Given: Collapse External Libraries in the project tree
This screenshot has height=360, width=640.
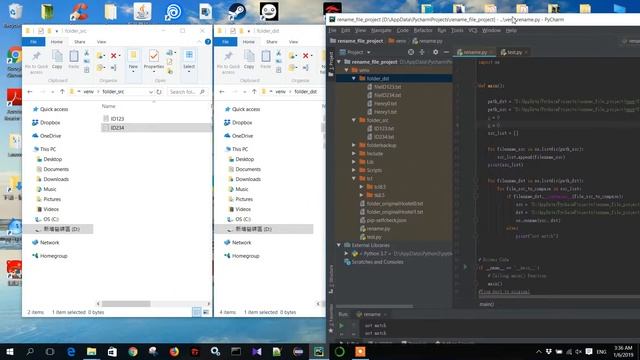Looking at the screenshot, I should point(339,245).
